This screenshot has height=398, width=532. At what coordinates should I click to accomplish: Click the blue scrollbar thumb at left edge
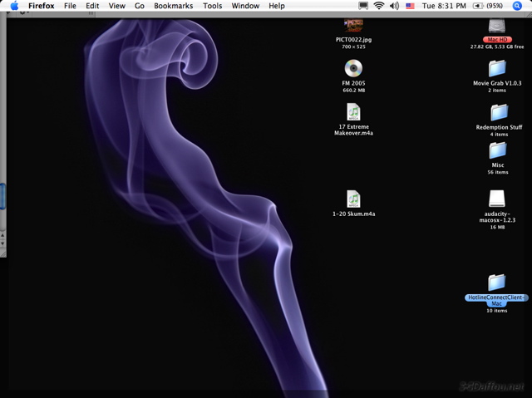click(x=2, y=196)
